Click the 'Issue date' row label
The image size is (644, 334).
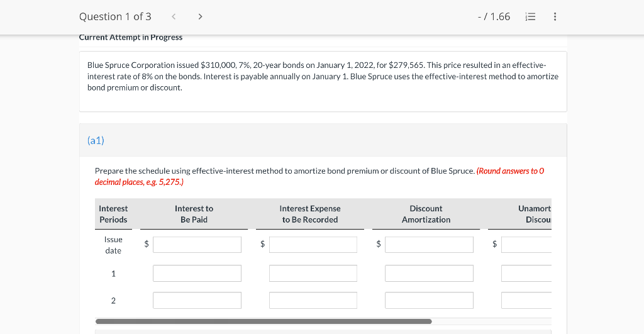point(113,245)
